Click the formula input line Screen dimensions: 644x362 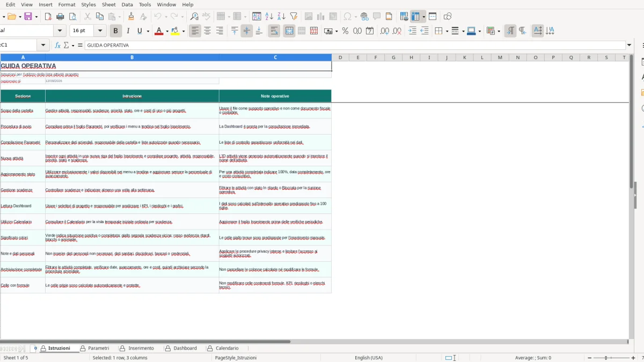click(354, 46)
